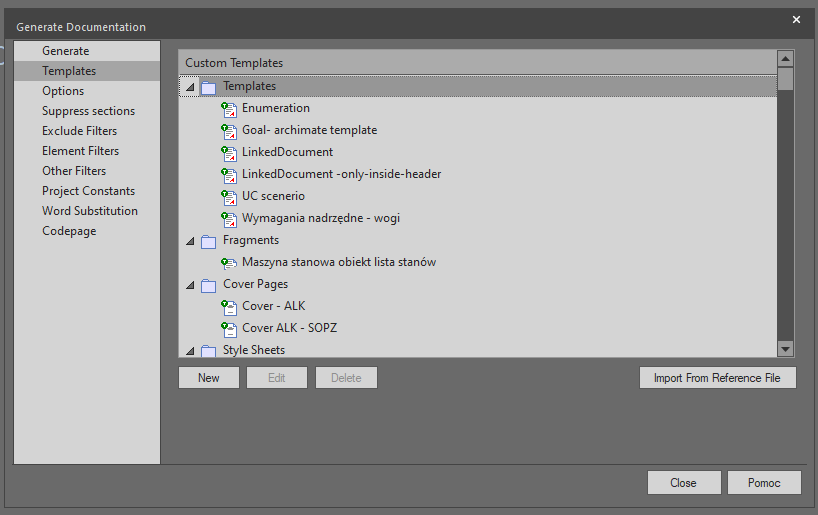Screen dimensions: 818x515
Task: Open Project Constants page
Action: tap(87, 190)
